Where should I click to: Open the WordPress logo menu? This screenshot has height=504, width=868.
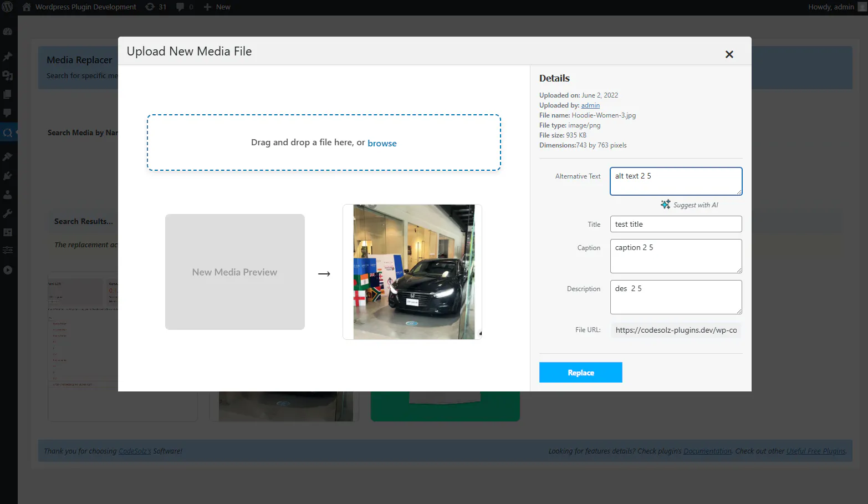click(8, 7)
